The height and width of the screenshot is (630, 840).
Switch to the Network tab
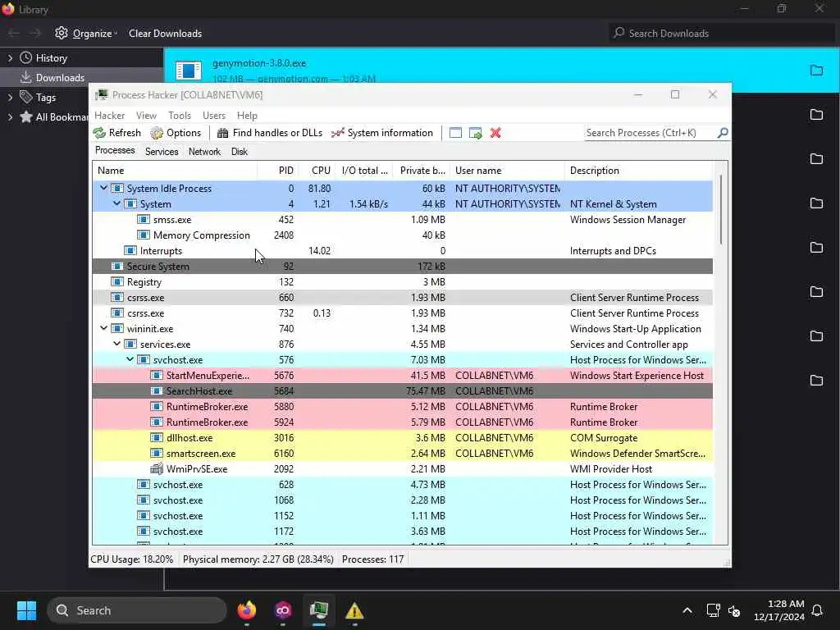click(x=204, y=152)
